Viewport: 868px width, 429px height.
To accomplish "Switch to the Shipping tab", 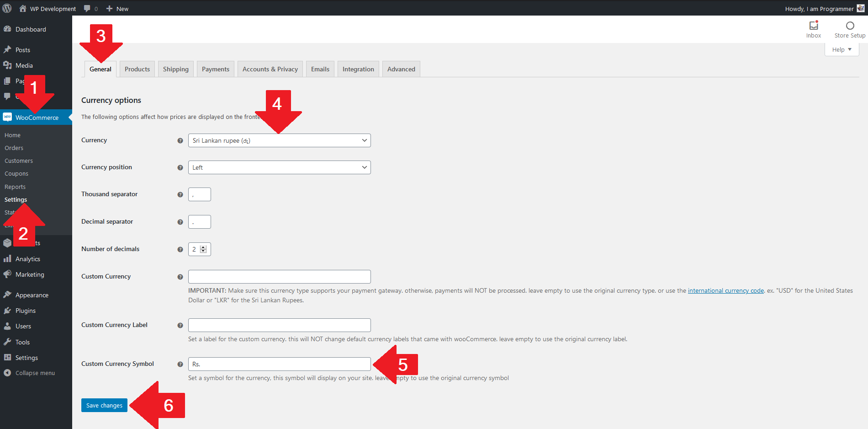I will [176, 69].
